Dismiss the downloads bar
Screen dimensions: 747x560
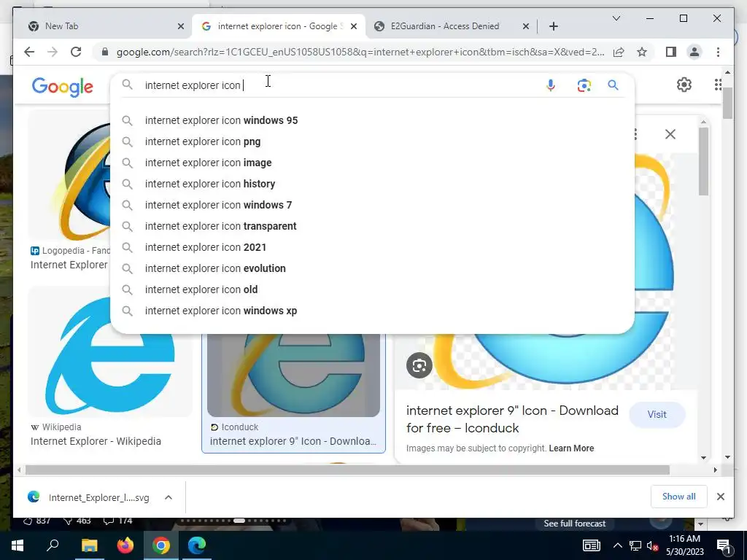pyautogui.click(x=720, y=497)
